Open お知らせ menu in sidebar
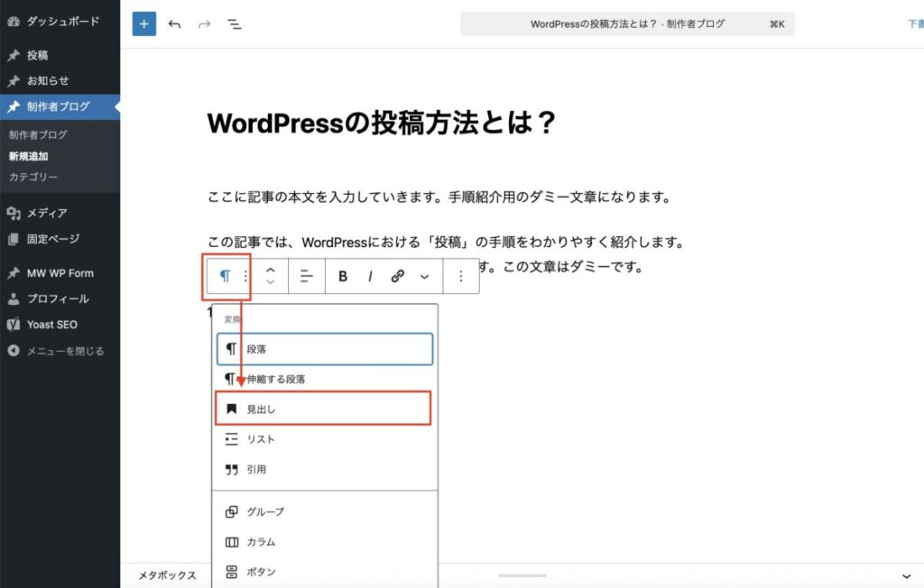Screen dimensions: 924x588 (60, 81)
